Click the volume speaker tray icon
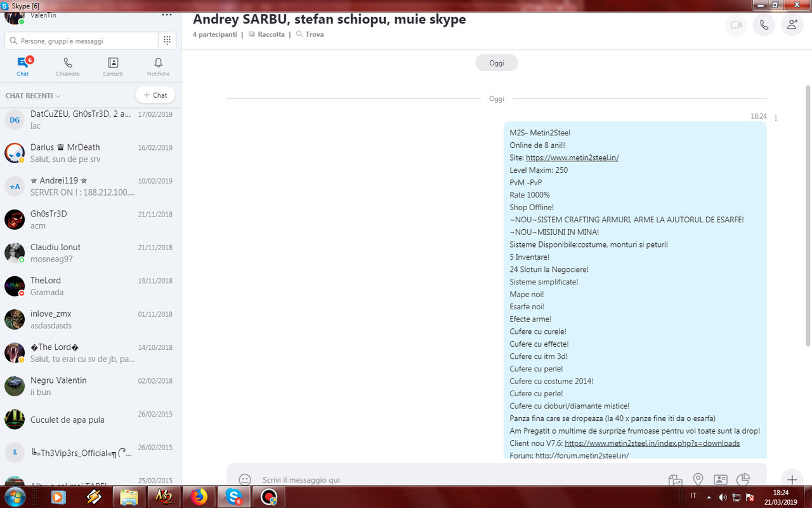Screen dimensions: 812x508 [723, 497]
